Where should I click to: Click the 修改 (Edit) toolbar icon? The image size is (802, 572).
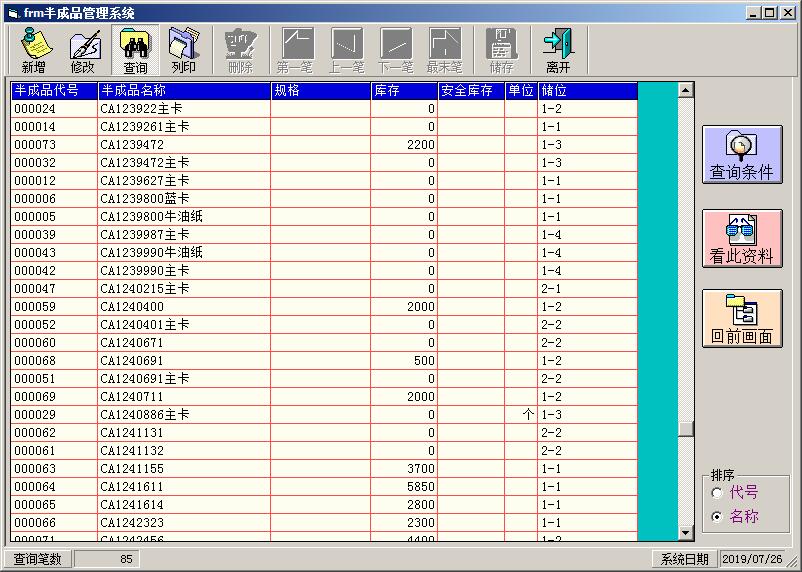(x=83, y=50)
